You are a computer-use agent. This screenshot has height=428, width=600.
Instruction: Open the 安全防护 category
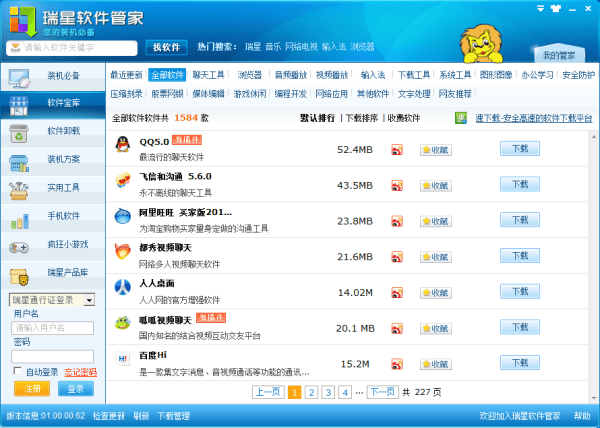pyautogui.click(x=578, y=75)
